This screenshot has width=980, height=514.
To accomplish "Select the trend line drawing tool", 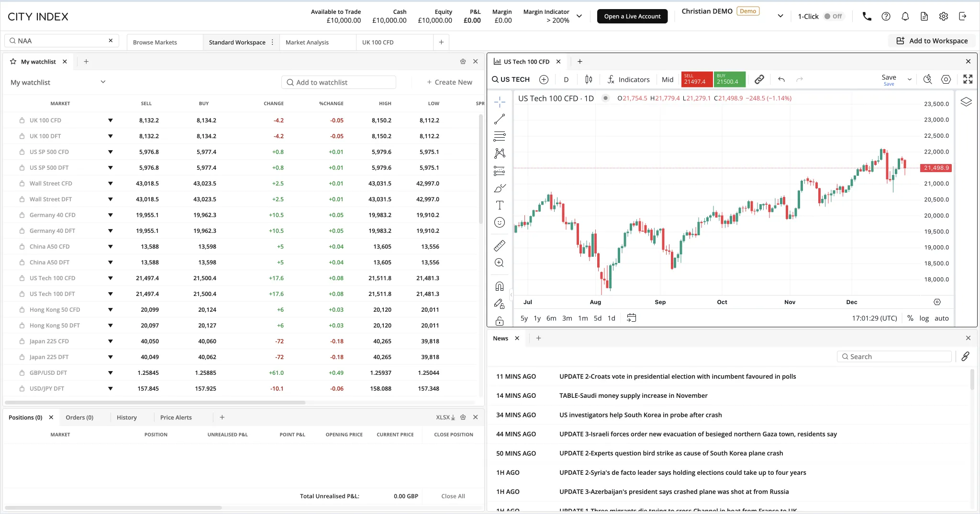I will 500,119.
